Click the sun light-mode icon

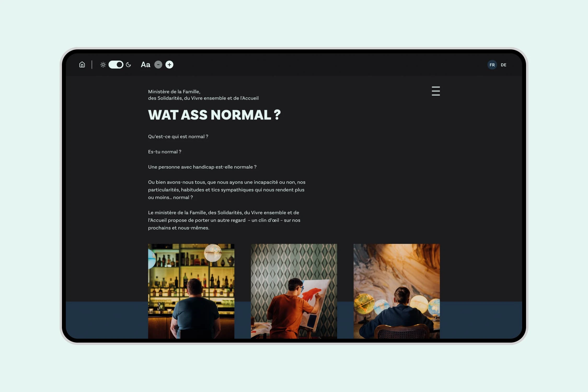(x=103, y=65)
